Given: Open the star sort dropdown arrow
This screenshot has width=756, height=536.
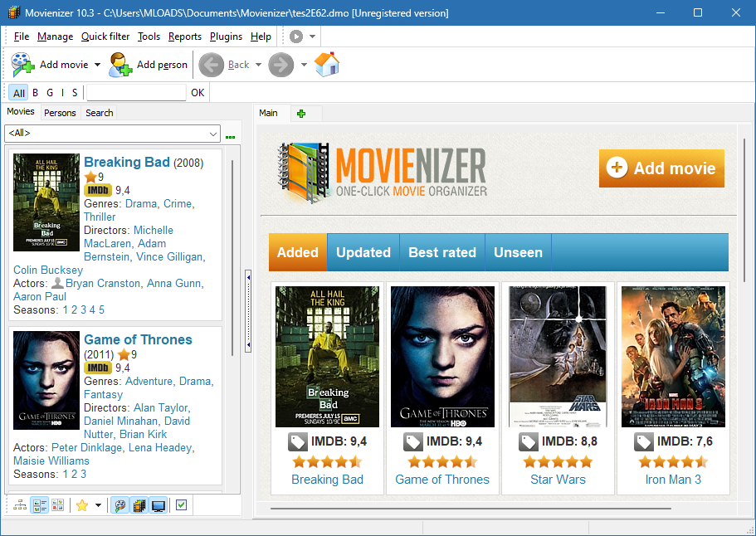Looking at the screenshot, I should click(99, 505).
